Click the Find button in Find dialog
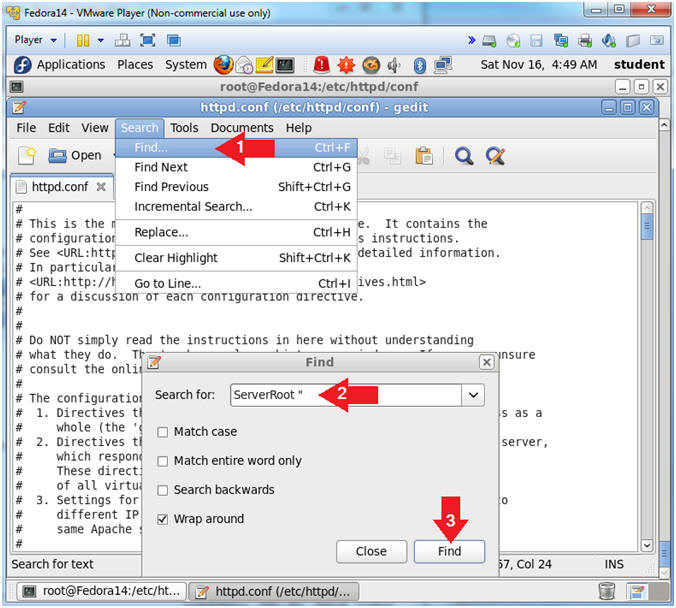The width and height of the screenshot is (676, 608). tap(449, 552)
